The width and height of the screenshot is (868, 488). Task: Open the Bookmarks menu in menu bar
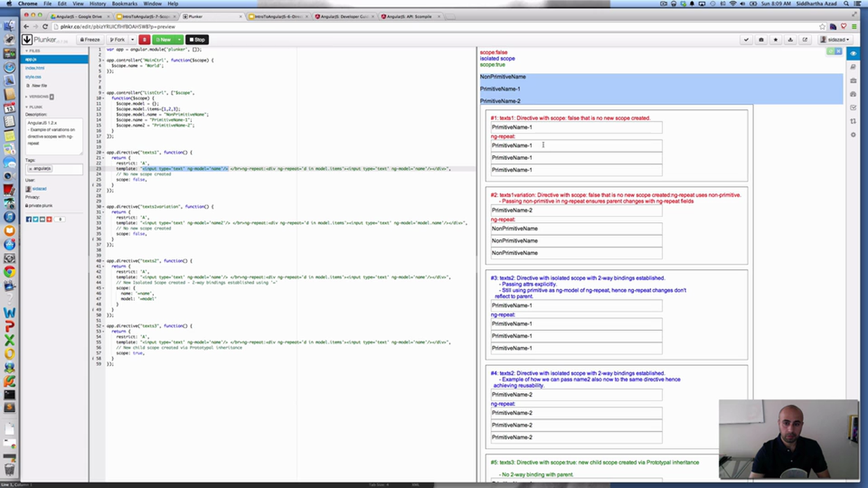tap(125, 3)
